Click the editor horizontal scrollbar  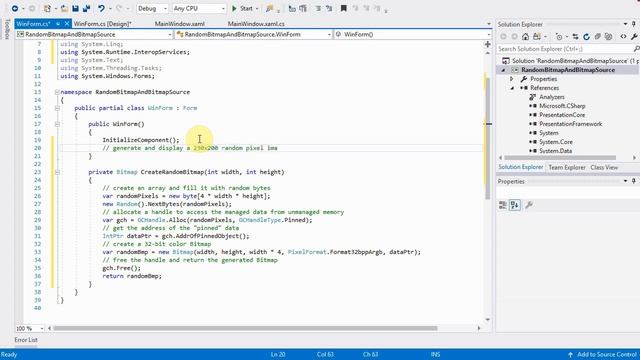[x=245, y=328]
